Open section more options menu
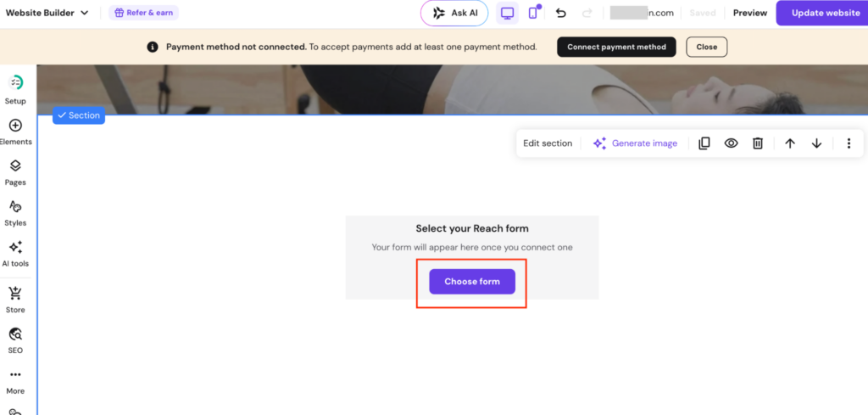 [849, 143]
